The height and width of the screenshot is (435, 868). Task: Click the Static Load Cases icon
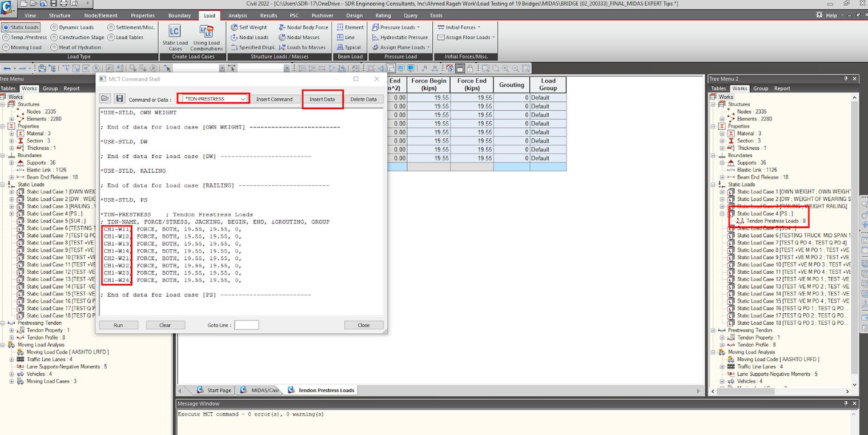[175, 32]
